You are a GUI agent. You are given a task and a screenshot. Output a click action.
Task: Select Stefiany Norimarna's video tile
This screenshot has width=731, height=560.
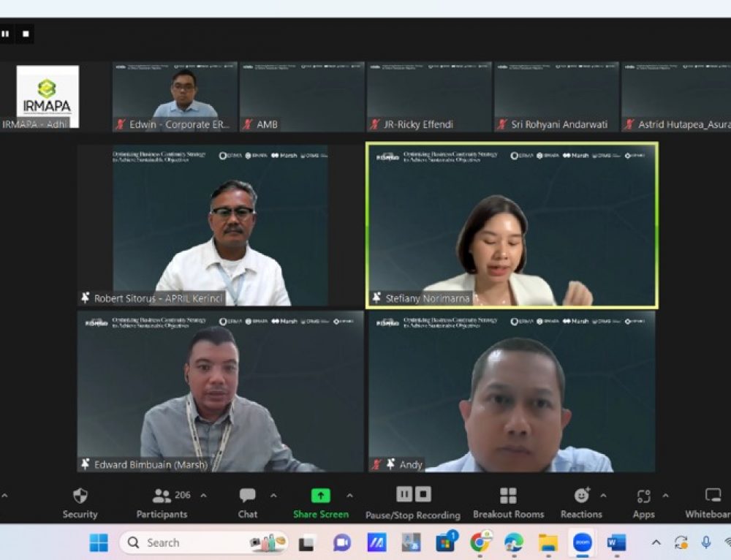(512, 225)
